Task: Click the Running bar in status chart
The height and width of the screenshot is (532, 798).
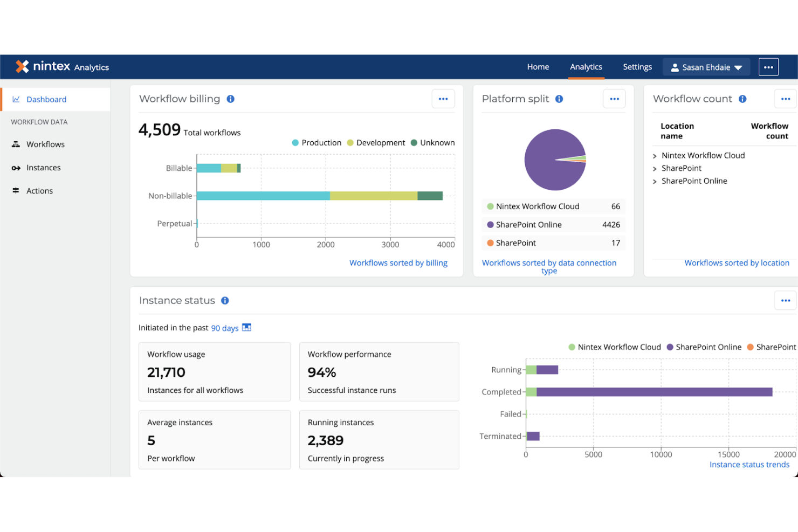Action: click(x=542, y=370)
